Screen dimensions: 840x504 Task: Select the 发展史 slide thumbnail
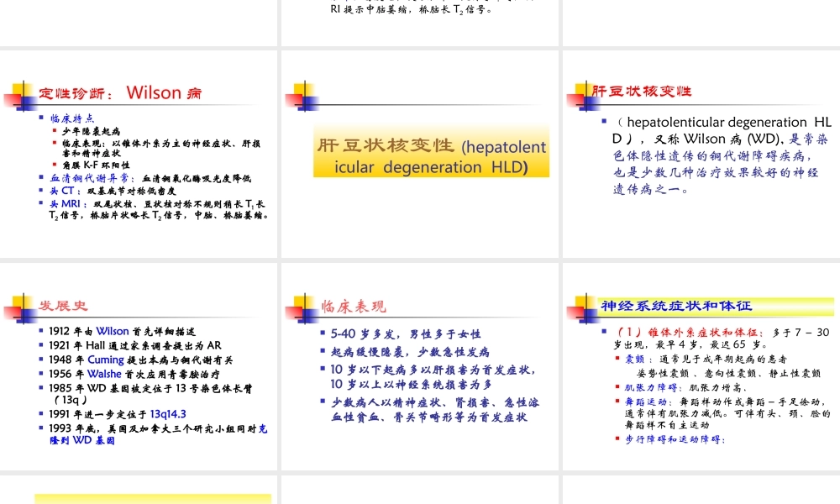pos(139,367)
